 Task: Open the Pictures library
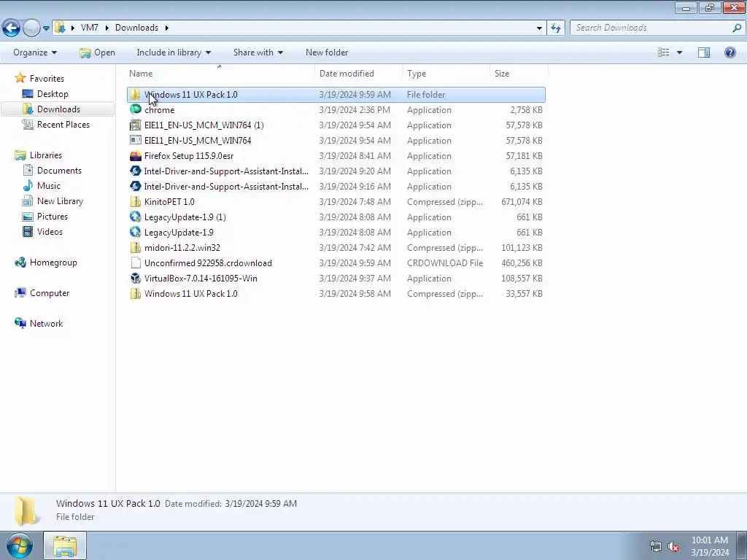point(52,216)
